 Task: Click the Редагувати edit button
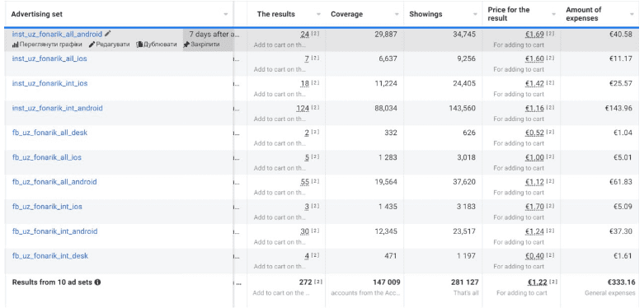pyautogui.click(x=109, y=44)
